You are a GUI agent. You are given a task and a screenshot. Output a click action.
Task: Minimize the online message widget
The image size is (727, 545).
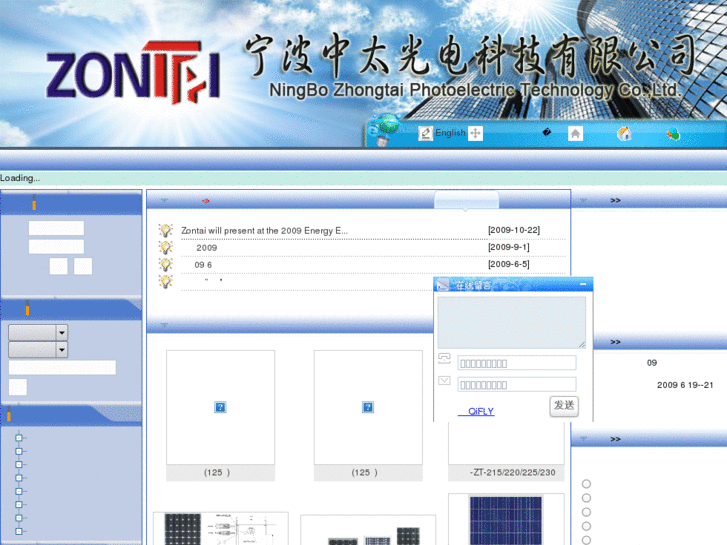point(583,284)
